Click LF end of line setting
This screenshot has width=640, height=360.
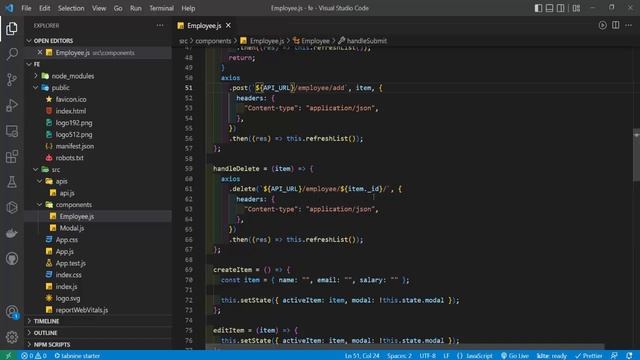pyautogui.click(x=446, y=356)
